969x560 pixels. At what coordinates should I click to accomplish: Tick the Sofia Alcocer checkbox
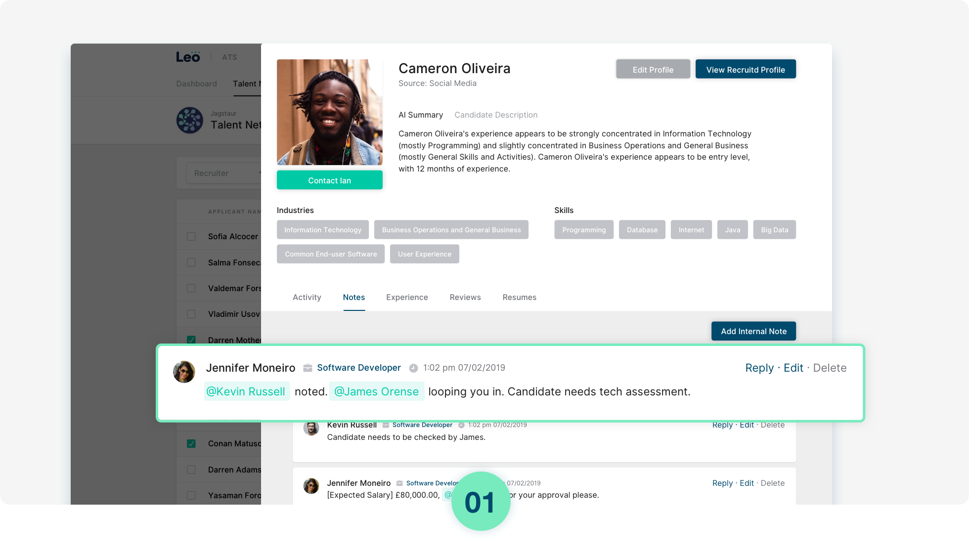point(191,236)
